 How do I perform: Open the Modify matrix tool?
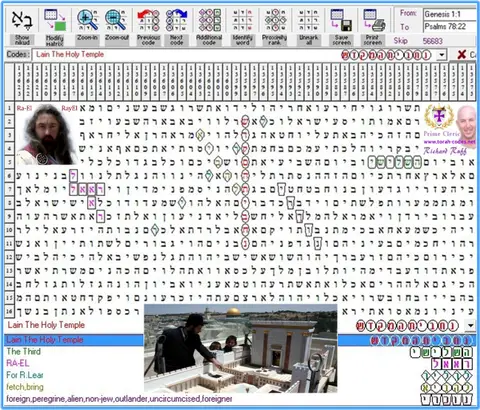tap(55, 21)
